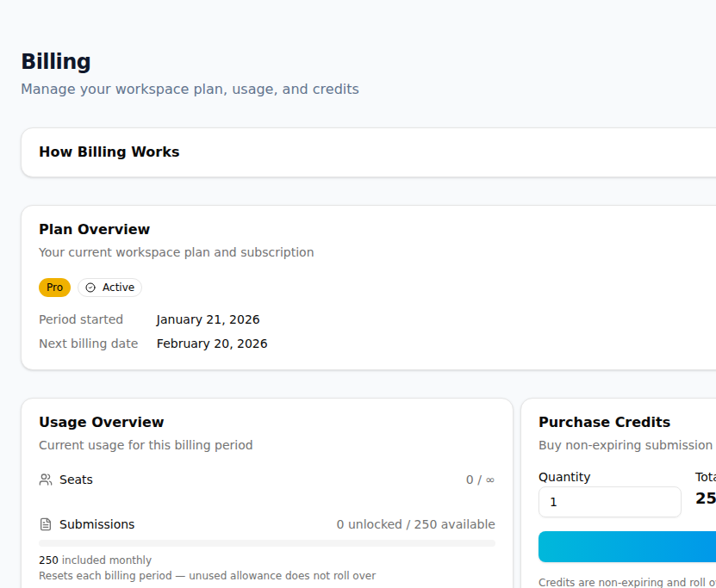Click the Billing page heading

55,61
